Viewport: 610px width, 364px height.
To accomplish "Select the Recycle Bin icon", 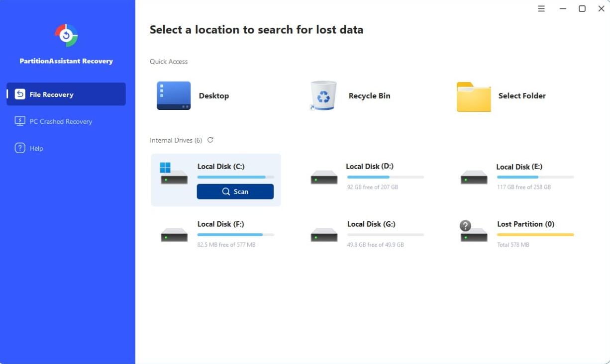I will (x=323, y=95).
